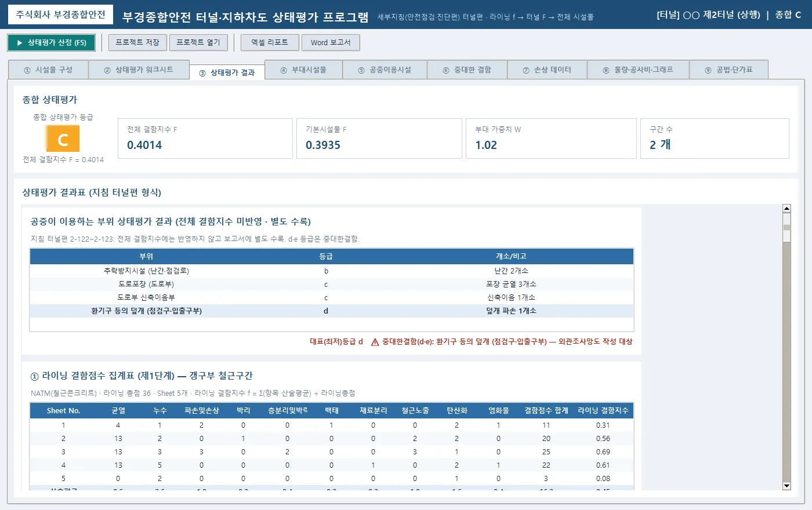
Task: Select the 환기구 등의 덮개 table row label
Action: (x=146, y=311)
